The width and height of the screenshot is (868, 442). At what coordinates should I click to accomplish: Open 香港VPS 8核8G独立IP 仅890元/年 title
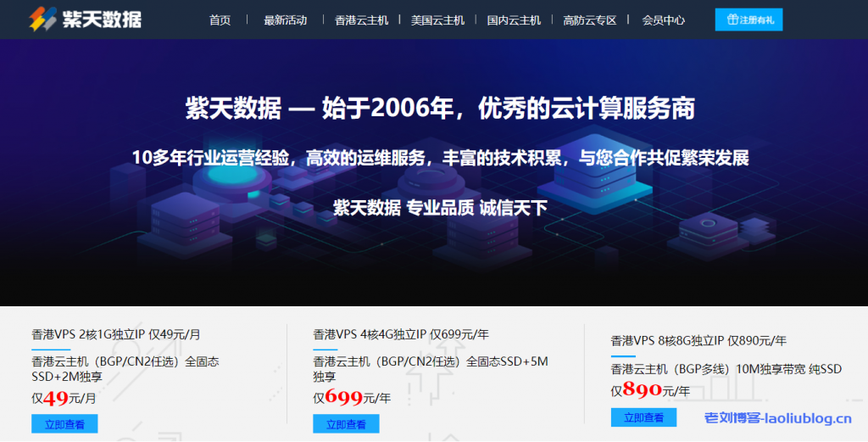[698, 341]
